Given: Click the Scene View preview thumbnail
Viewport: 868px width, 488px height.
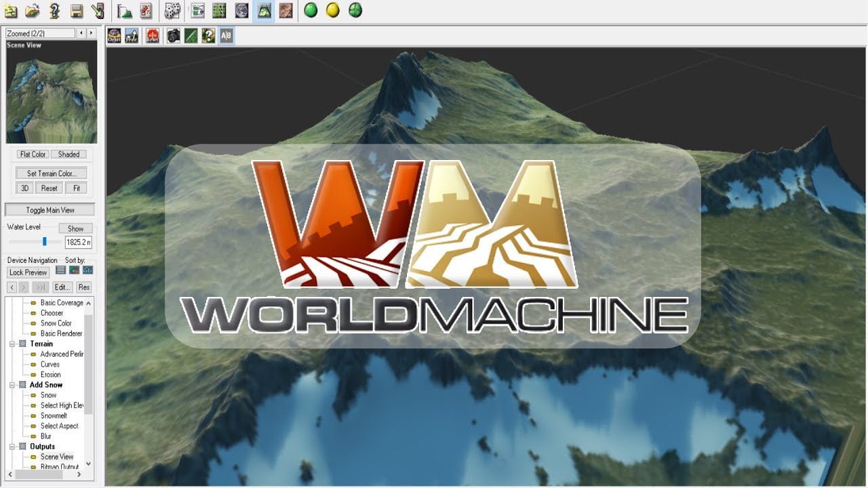Looking at the screenshot, I should [52, 92].
